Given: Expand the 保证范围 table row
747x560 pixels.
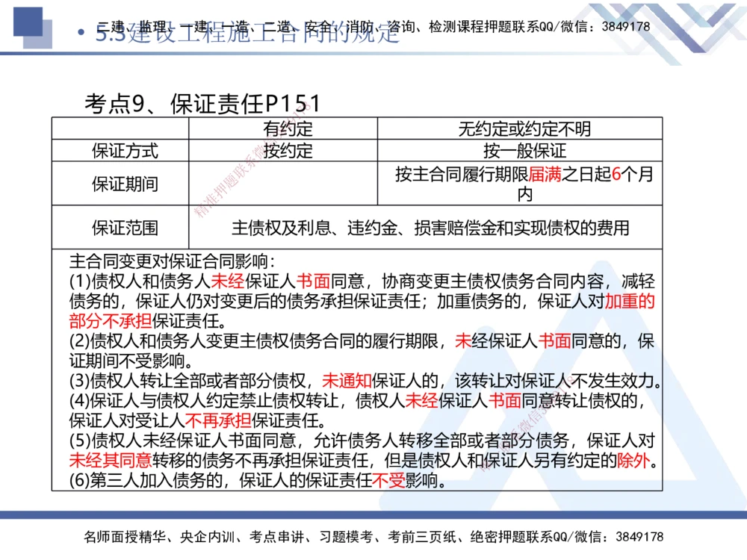Looking at the screenshot, I should tap(125, 228).
